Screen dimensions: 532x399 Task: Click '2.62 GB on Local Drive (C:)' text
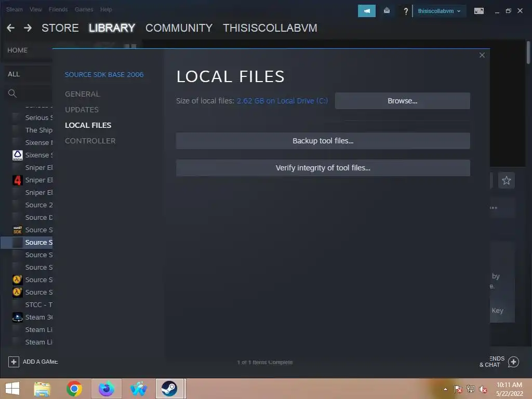pos(282,101)
